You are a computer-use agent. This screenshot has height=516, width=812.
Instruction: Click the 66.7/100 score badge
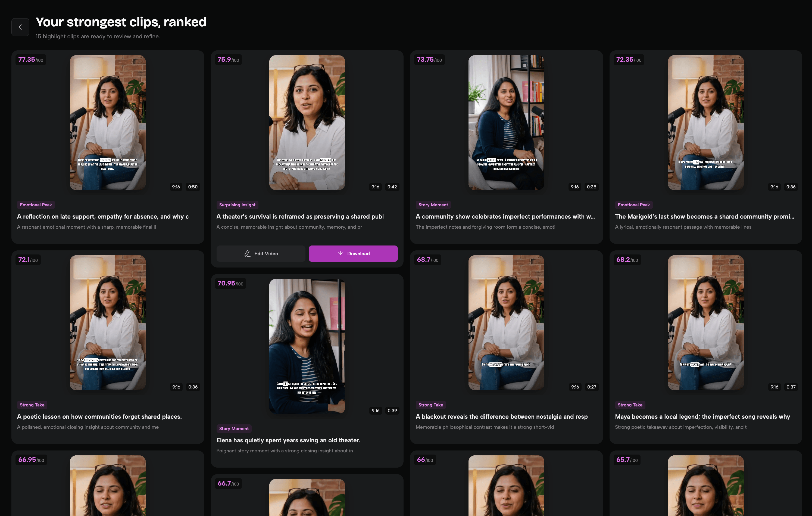(228, 484)
